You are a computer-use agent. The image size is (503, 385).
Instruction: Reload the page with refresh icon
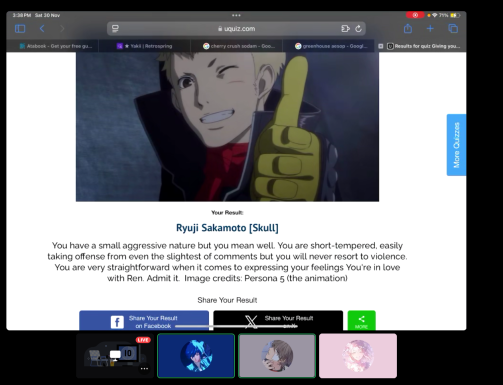click(x=358, y=29)
